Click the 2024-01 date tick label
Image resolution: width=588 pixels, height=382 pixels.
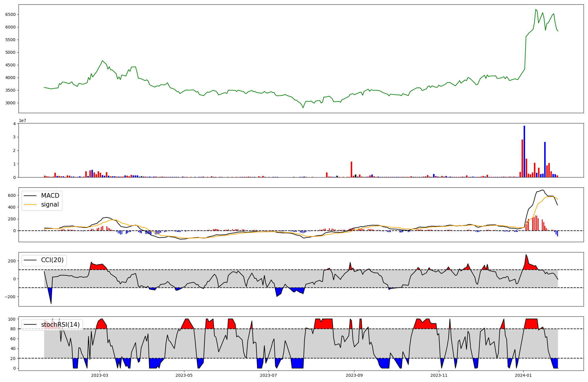coord(524,375)
